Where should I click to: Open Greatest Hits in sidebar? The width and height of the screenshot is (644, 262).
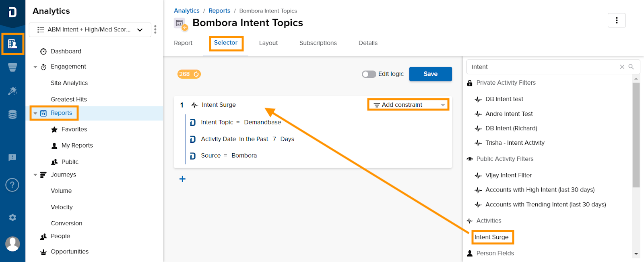tap(69, 100)
